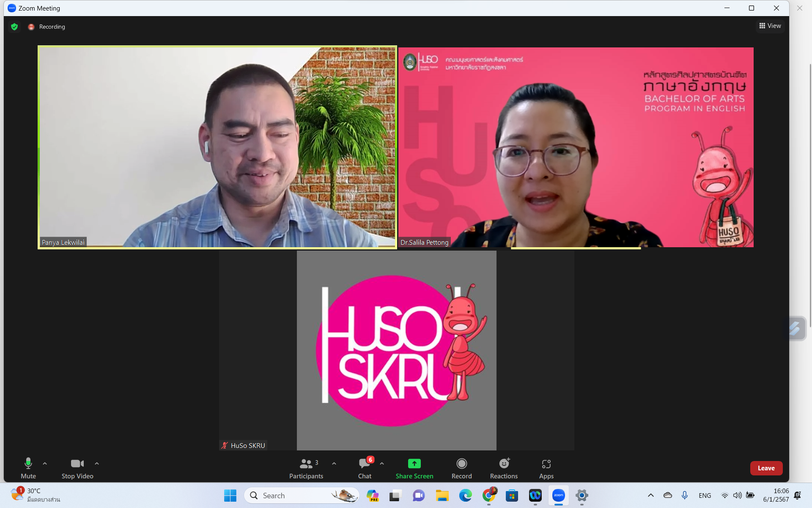Open File Explorer from taskbar
Screen dimensions: 812x508
click(x=442, y=495)
